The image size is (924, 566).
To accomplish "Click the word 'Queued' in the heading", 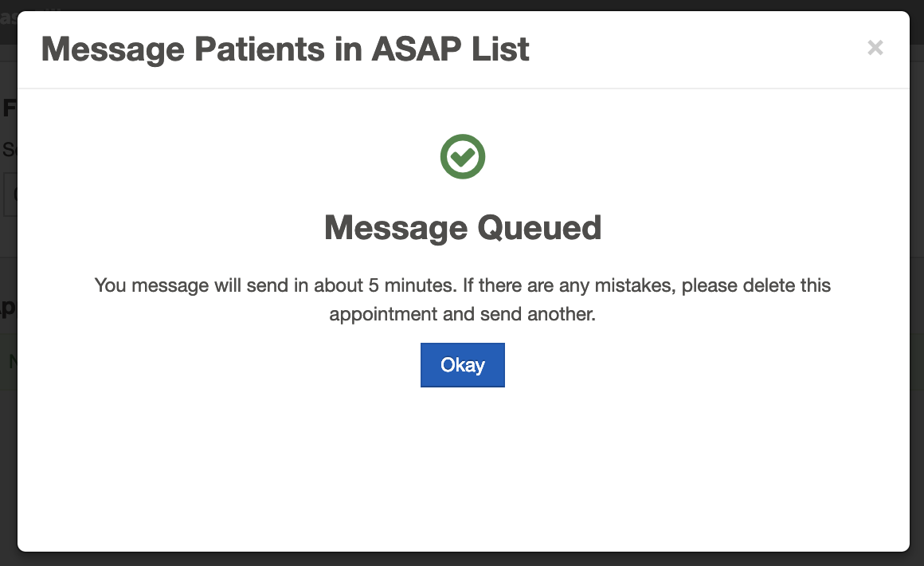I will [x=539, y=228].
